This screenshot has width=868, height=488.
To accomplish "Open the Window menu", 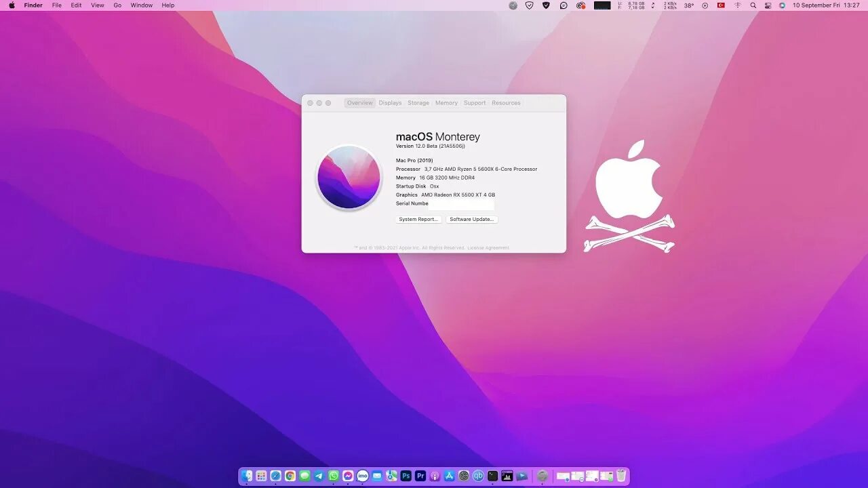I will point(142,5).
